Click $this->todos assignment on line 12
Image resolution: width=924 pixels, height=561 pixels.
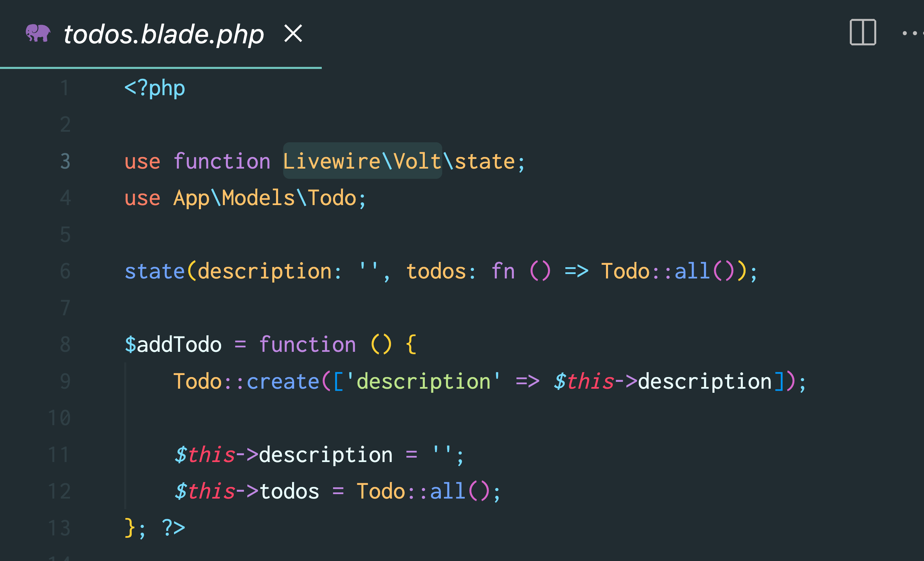(x=247, y=491)
